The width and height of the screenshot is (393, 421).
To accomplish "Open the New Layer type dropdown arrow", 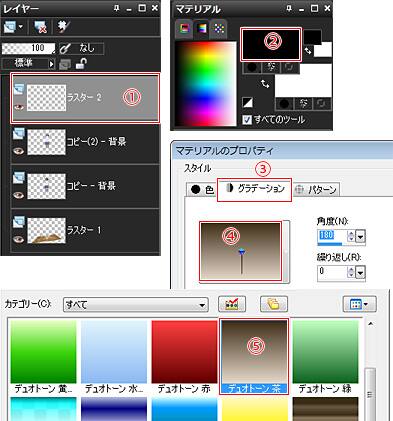I will tap(21, 27).
